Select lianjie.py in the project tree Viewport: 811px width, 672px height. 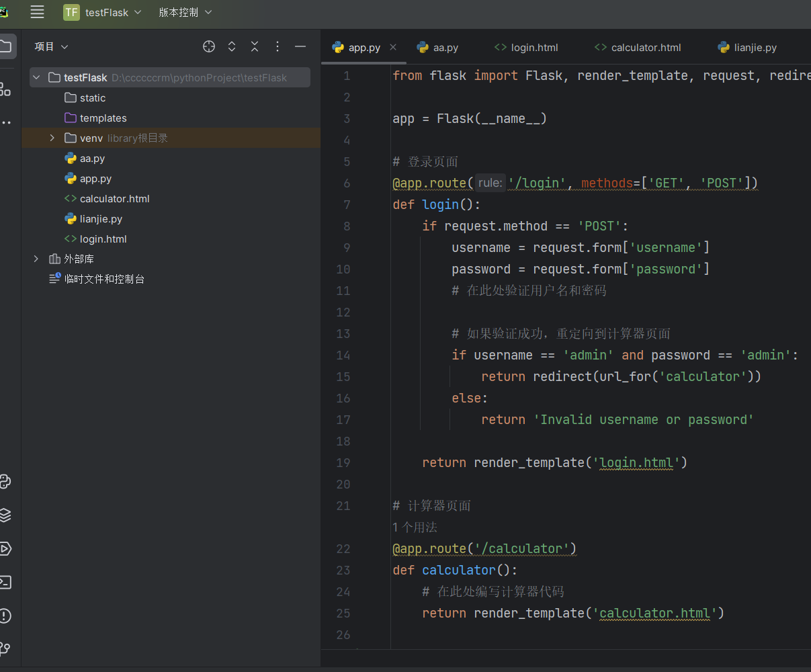pyautogui.click(x=101, y=219)
